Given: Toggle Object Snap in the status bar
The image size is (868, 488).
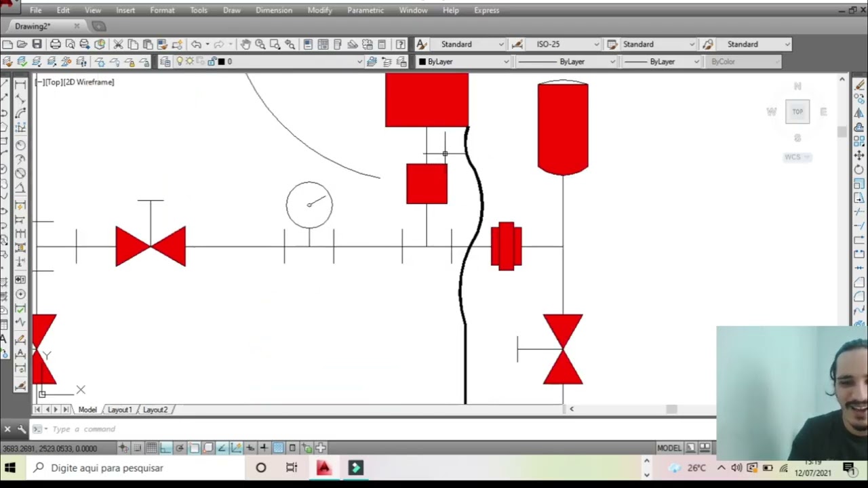Looking at the screenshot, I should click(194, 448).
